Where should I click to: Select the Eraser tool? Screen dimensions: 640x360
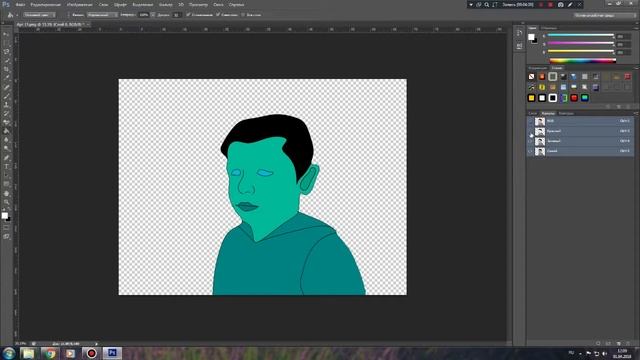click(6, 122)
